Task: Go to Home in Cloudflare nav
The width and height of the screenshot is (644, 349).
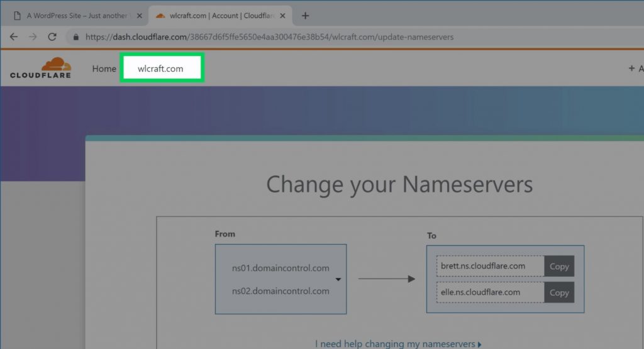Action: pos(104,69)
